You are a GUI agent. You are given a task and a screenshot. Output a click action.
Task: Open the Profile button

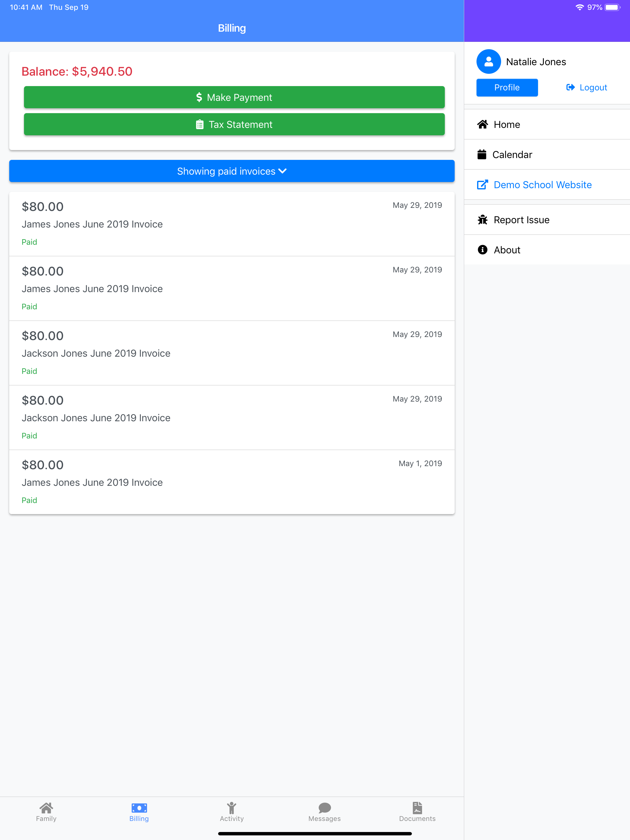coord(507,87)
